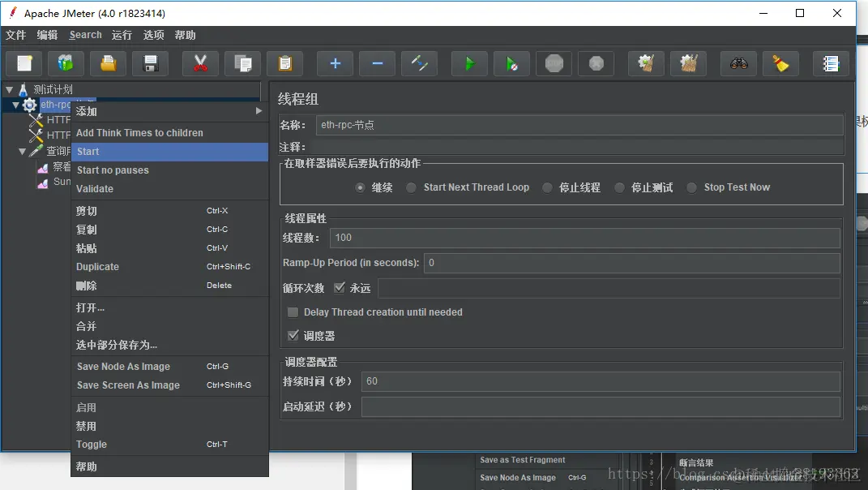The width and height of the screenshot is (868, 490).
Task: Click the Copy toolbar icon
Action: (242, 63)
